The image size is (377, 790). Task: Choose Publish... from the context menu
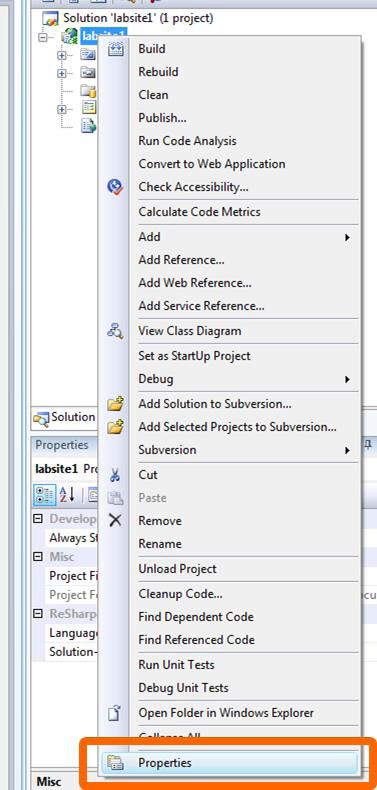pyautogui.click(x=162, y=118)
